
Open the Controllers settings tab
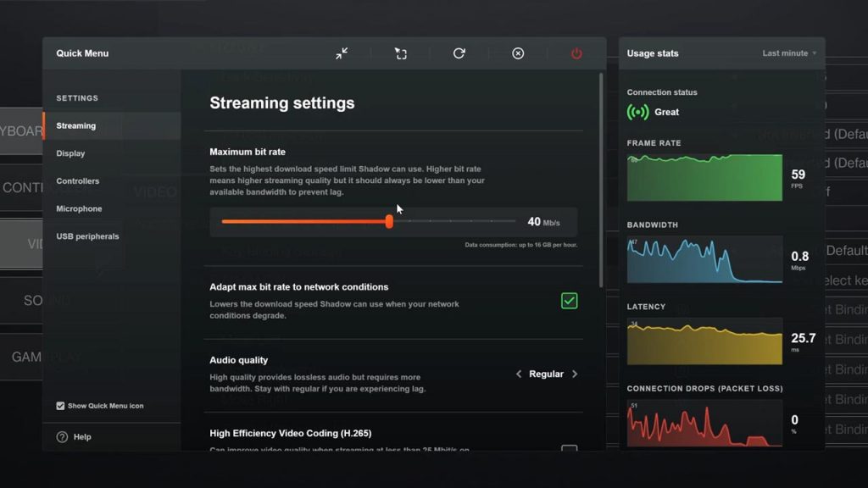click(112, 181)
